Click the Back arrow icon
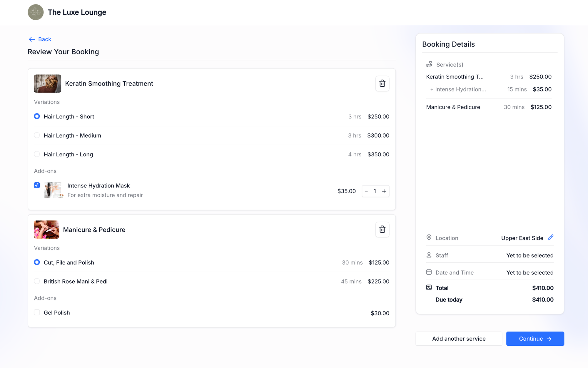Screen dimensions: 588x368 click(32, 39)
